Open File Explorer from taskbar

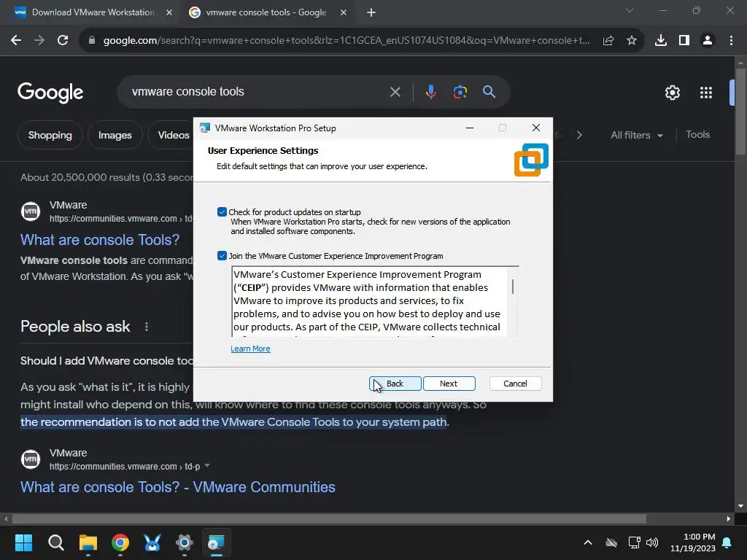click(88, 542)
